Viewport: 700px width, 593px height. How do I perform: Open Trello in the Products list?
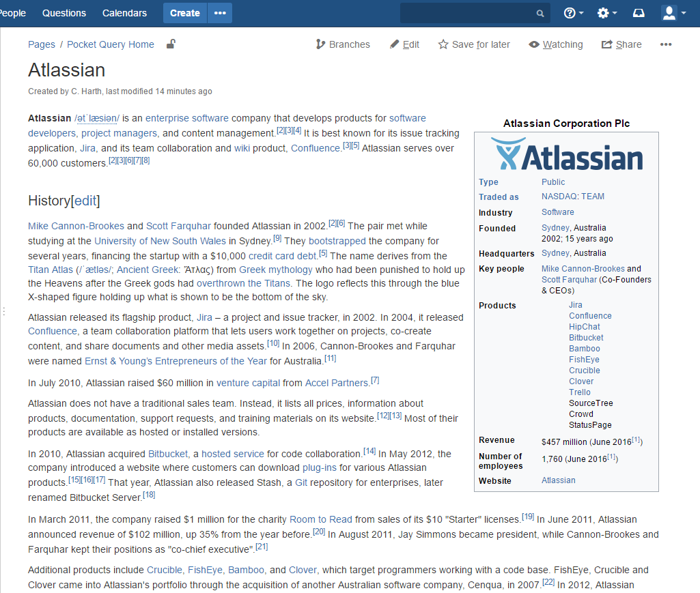[580, 392]
